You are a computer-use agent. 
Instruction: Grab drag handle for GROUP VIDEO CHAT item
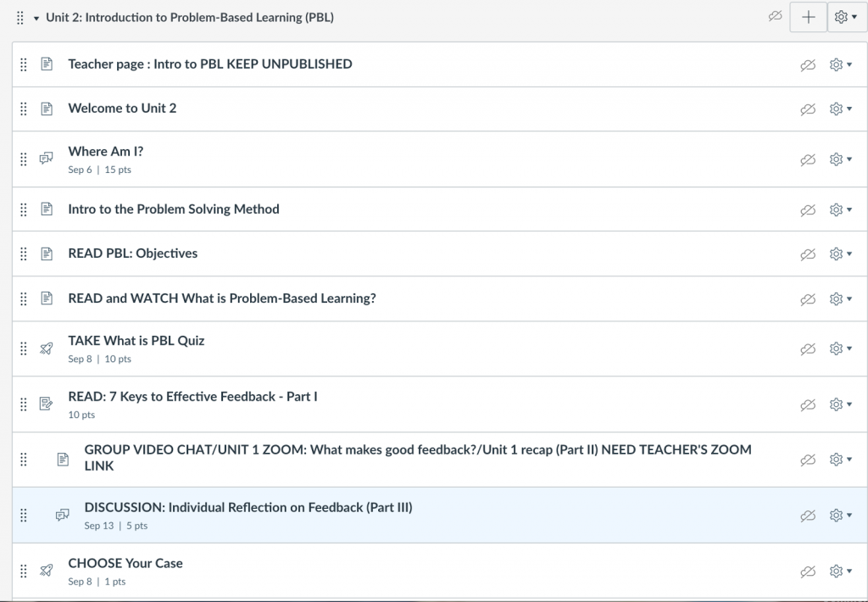coord(23,460)
